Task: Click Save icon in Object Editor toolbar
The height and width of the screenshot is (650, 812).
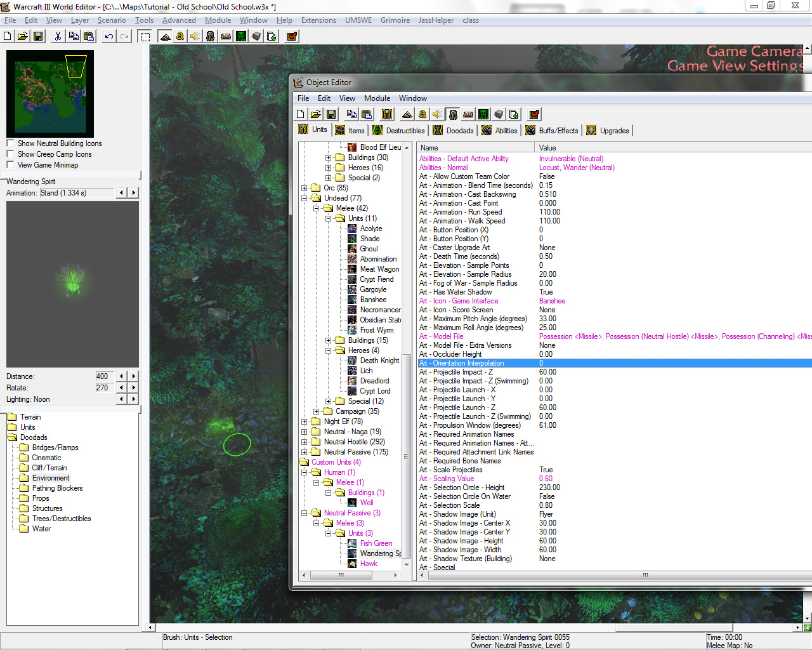Action: pyautogui.click(x=331, y=114)
